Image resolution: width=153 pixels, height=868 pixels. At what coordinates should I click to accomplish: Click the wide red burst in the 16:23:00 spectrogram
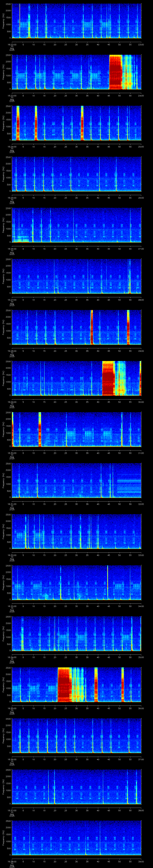(x=115, y=72)
